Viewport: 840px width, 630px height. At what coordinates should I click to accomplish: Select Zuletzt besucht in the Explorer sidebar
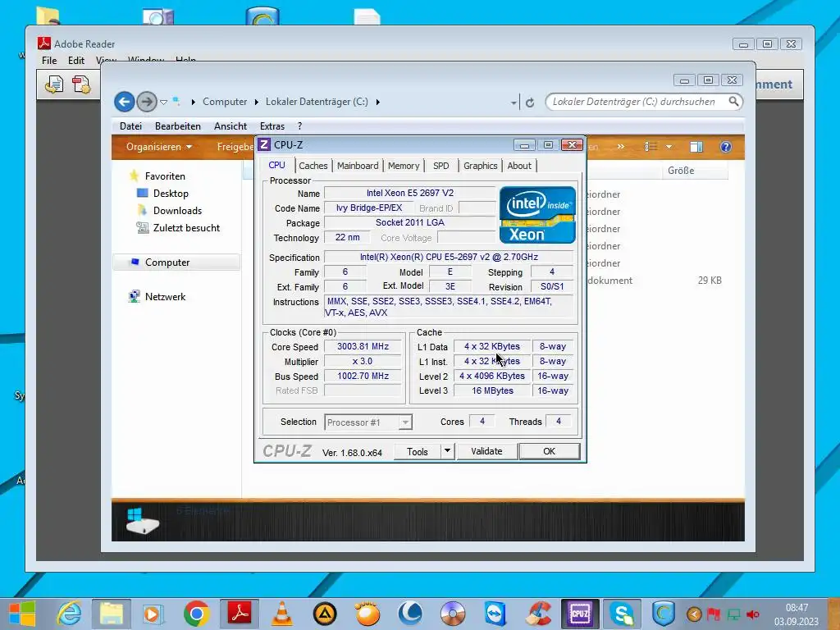click(x=186, y=228)
